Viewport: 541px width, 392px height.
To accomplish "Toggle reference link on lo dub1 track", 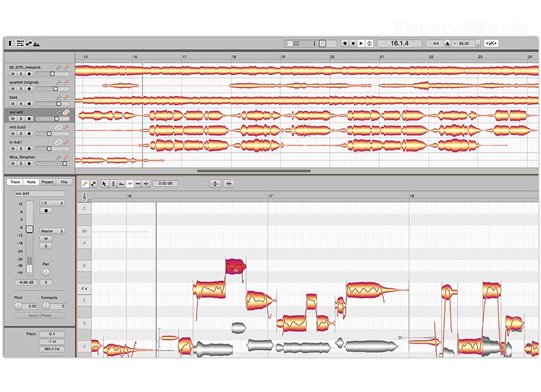I will pyautogui.click(x=59, y=142).
